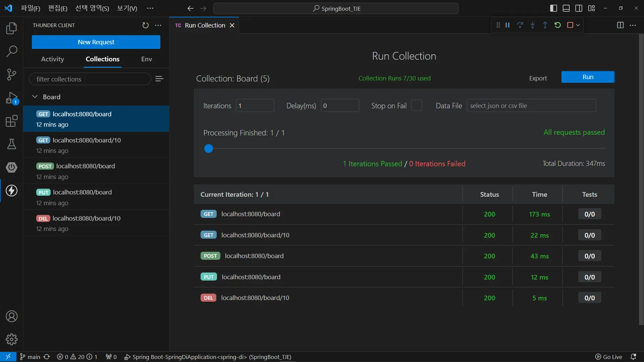Image resolution: width=644 pixels, height=362 pixels.
Task: Enable the Stop on Fail checkbox
Action: (416, 106)
